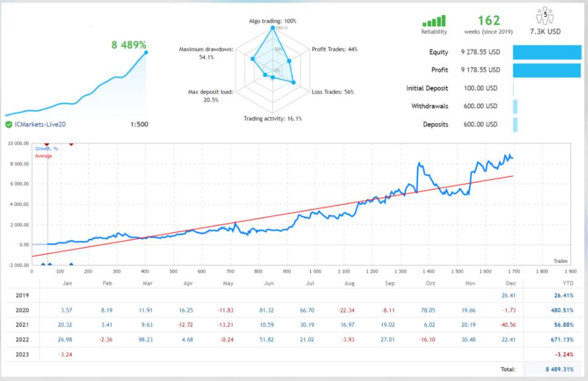The width and height of the screenshot is (588, 381).
Task: Click the leftmost red marker atop the chart
Action: point(46,143)
